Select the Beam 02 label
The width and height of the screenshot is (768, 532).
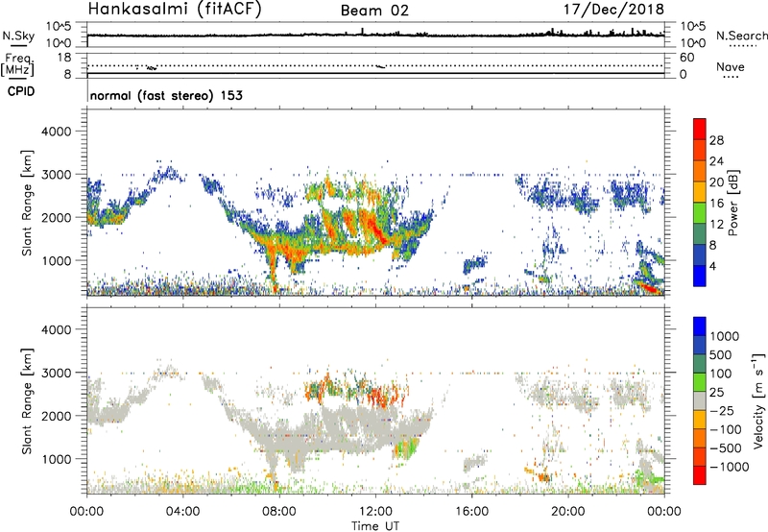pos(374,11)
